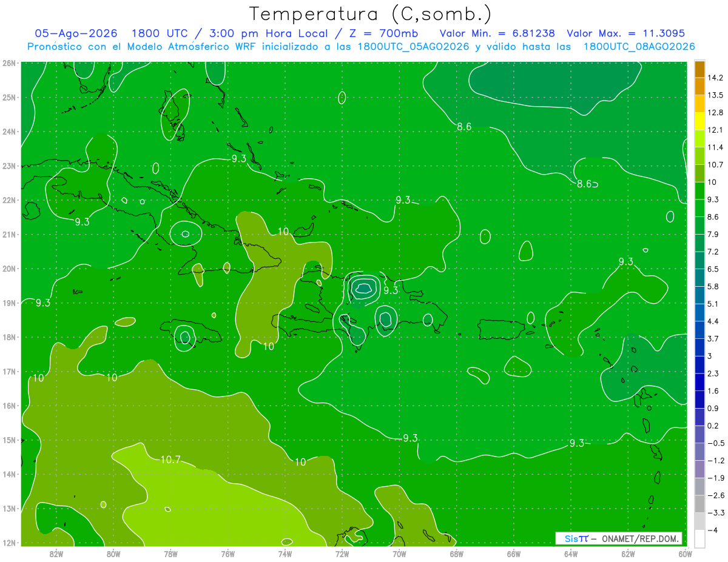Viewport: 728px width, 562px height.
Task: Click the title "Temperatura (C,somb.)"
Action: (371, 14)
